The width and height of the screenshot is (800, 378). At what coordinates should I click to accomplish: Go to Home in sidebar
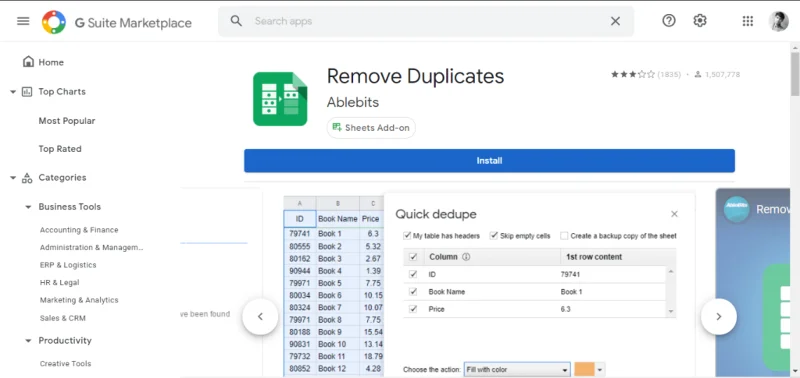(51, 62)
